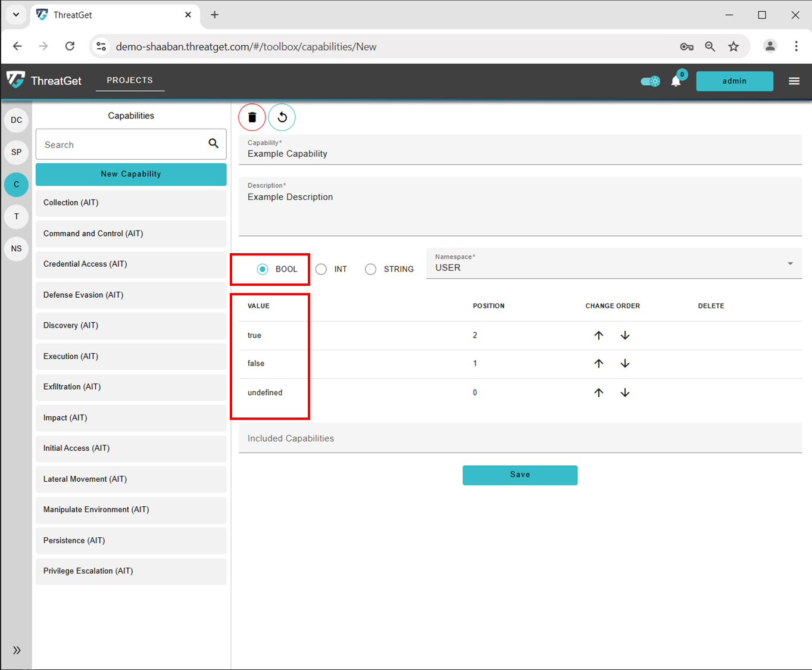Click the Save button
This screenshot has width=812, height=670.
click(x=520, y=475)
